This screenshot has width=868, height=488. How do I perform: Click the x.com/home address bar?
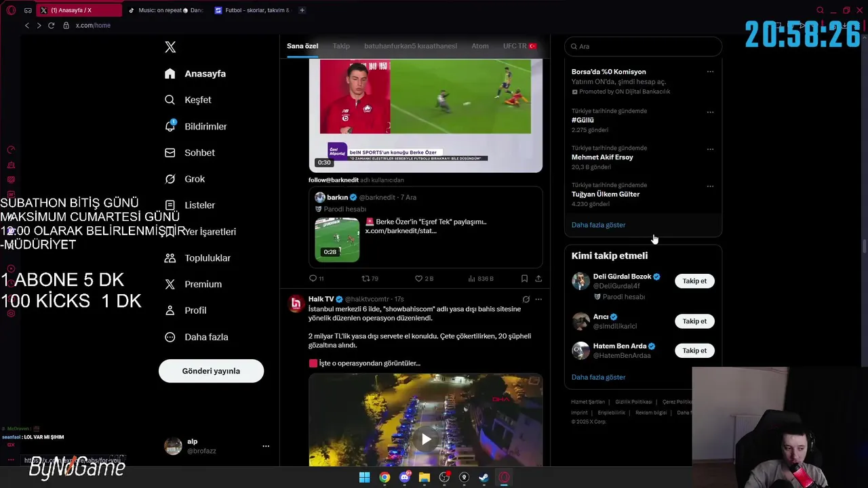pos(93,25)
